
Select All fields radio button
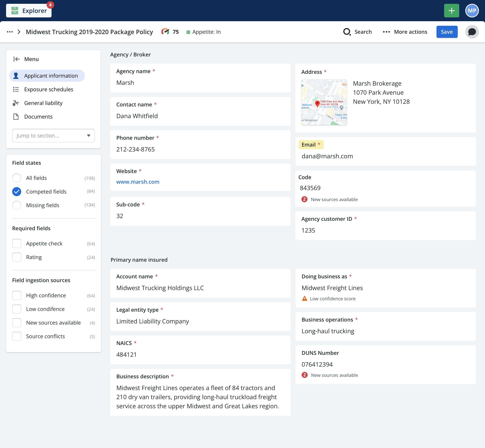click(17, 178)
